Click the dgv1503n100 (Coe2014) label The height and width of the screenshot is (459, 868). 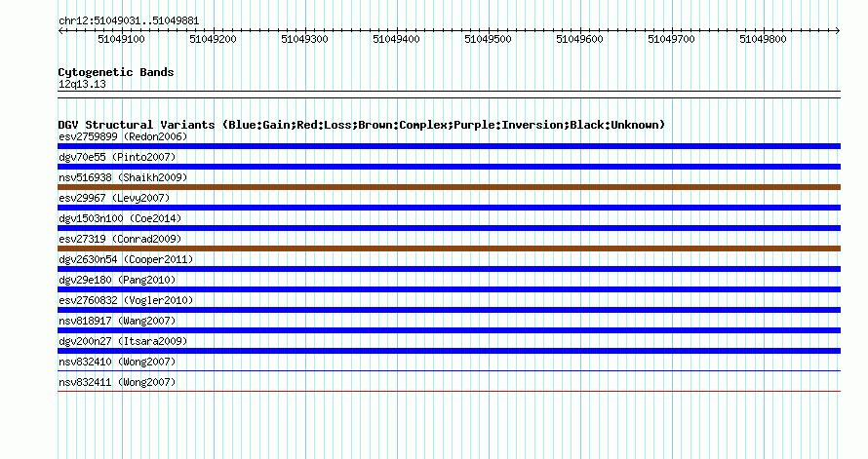[120, 218]
